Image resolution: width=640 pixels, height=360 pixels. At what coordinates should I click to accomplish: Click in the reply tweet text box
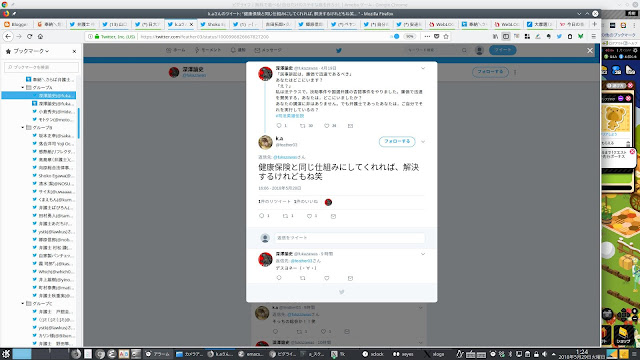[x=349, y=238]
